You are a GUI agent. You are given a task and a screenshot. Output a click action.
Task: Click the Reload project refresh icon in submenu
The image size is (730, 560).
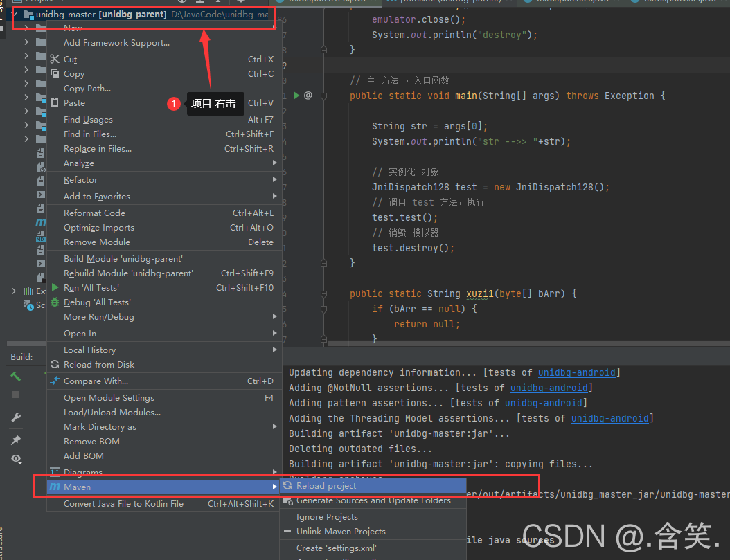(287, 485)
